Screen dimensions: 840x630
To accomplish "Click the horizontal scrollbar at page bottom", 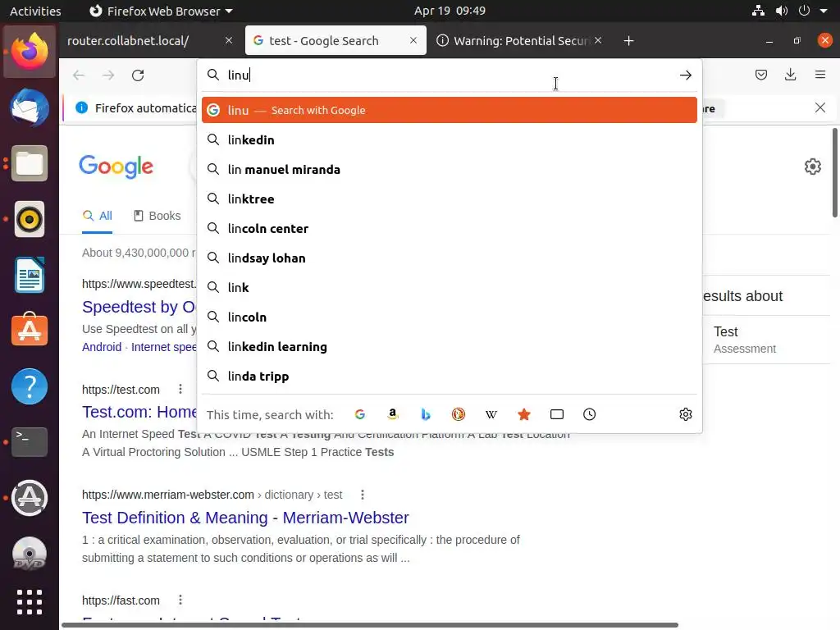I will tap(370, 625).
